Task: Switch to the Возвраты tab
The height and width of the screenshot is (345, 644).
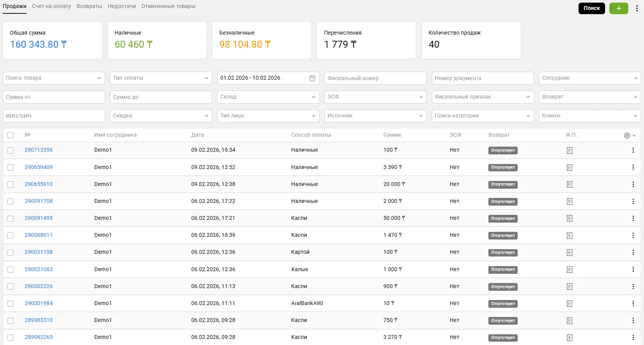Action: (89, 6)
